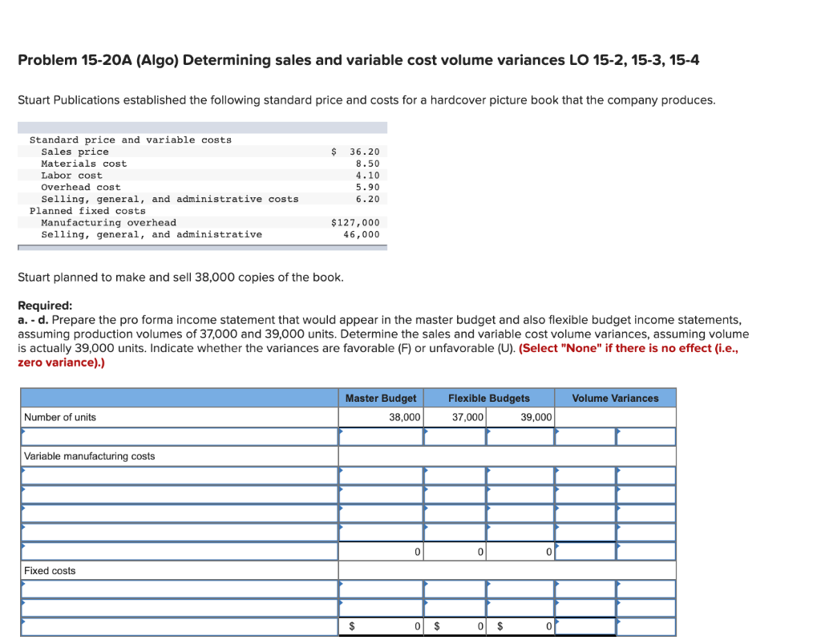Click the Master Budget cell of the revenue row
Viewport: 821px width, 644px height.
point(380,436)
